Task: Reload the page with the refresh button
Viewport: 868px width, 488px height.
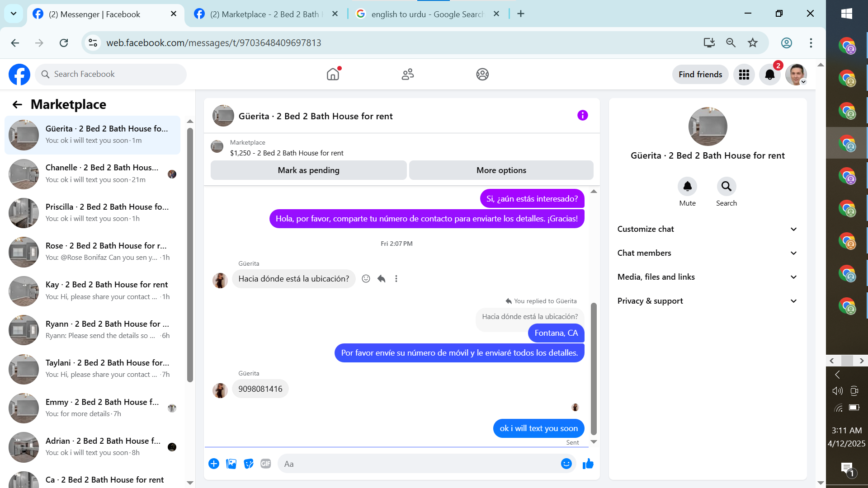Action: click(x=64, y=43)
